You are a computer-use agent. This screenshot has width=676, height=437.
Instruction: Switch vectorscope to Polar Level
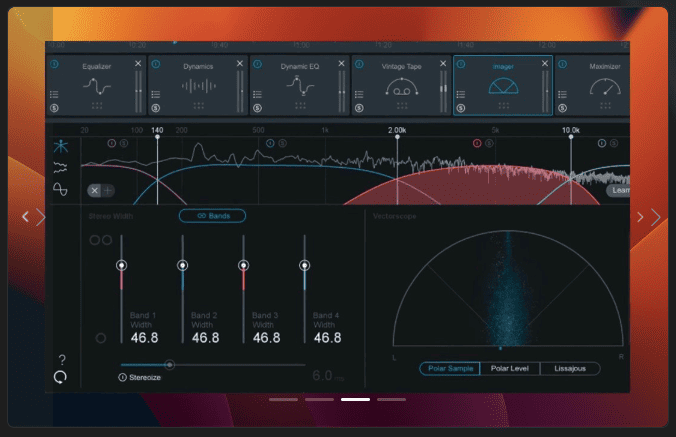510,368
